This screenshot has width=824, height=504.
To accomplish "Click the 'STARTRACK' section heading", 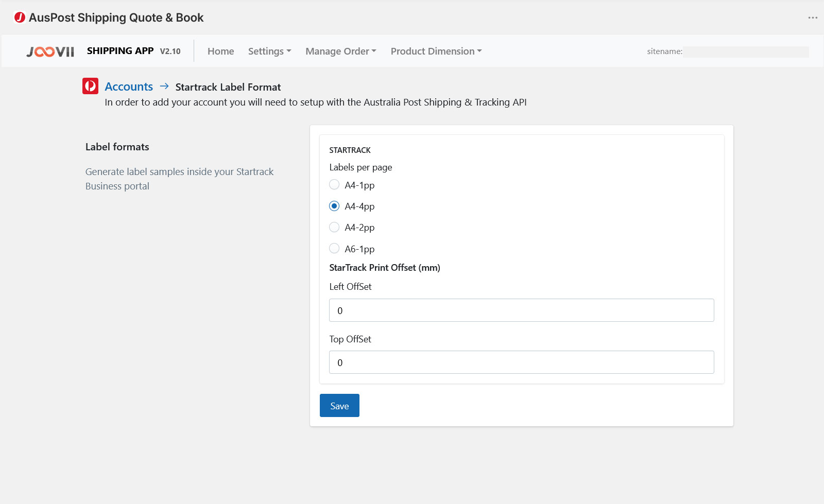I will click(350, 150).
